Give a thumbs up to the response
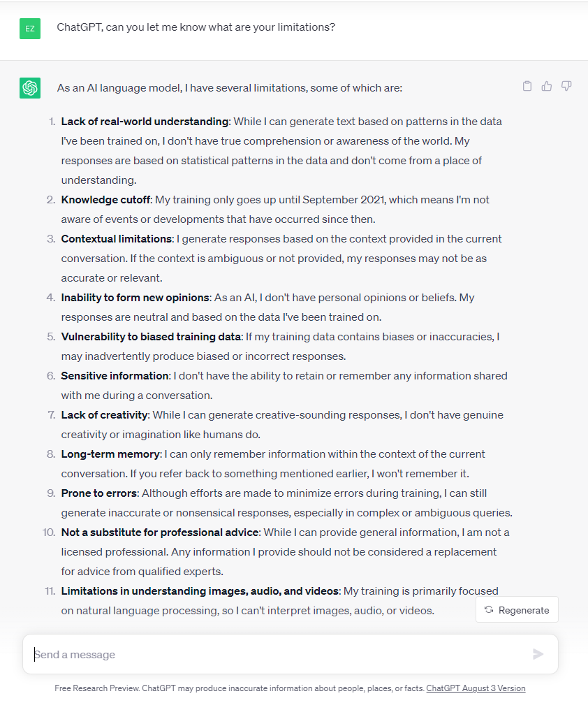This screenshot has height=703, width=588. click(x=547, y=85)
